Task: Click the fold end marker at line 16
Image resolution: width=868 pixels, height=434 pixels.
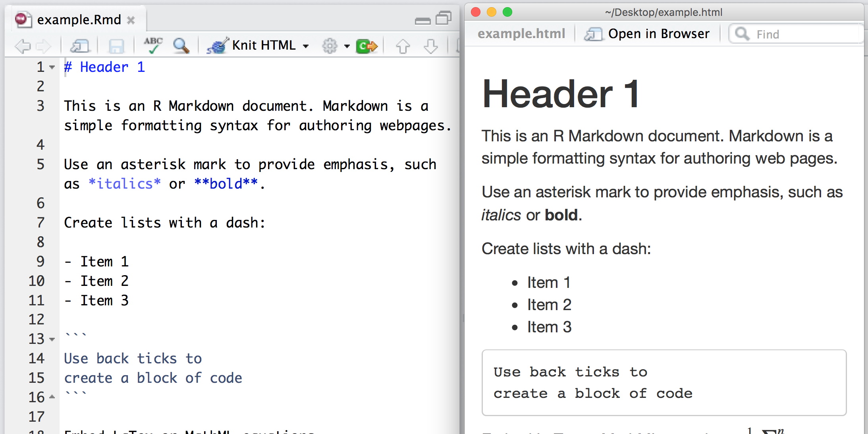Action: point(52,397)
